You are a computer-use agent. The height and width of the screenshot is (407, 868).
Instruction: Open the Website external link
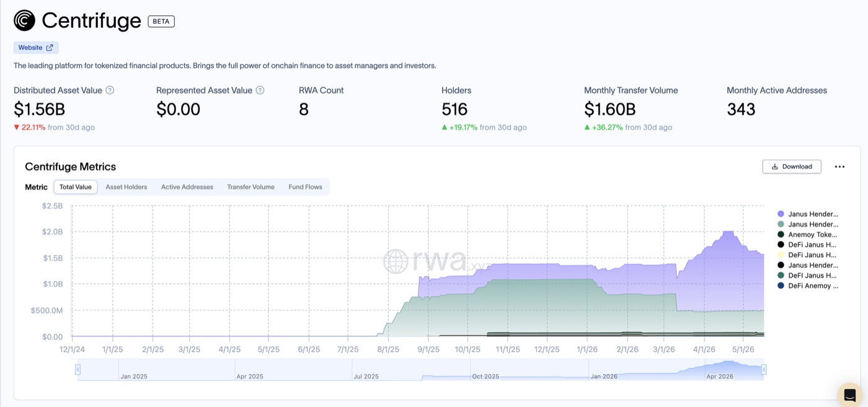(x=36, y=48)
